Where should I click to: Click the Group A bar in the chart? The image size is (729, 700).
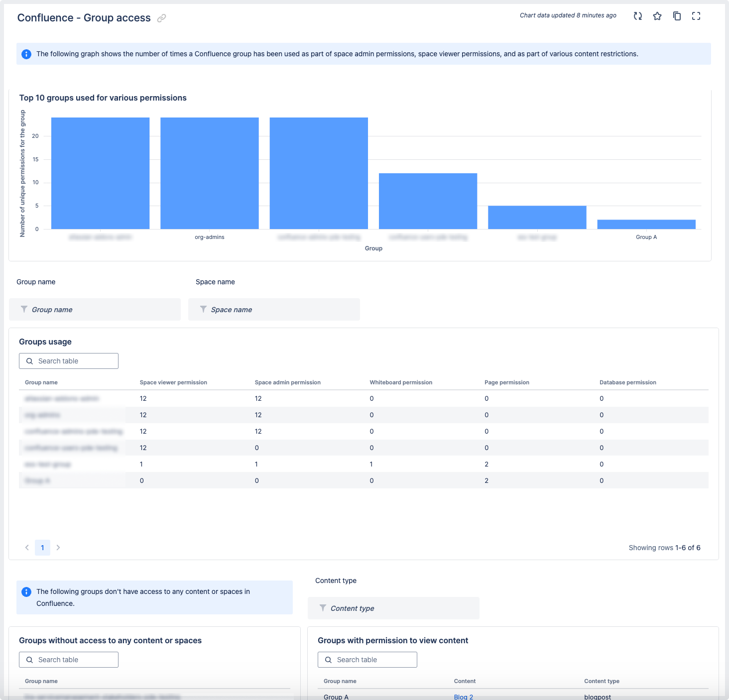point(646,225)
